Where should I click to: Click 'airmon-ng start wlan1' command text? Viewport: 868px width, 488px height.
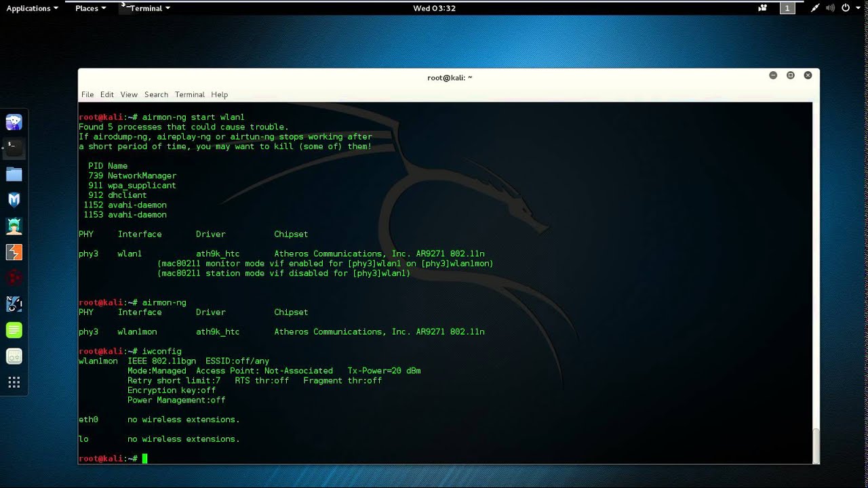point(193,117)
